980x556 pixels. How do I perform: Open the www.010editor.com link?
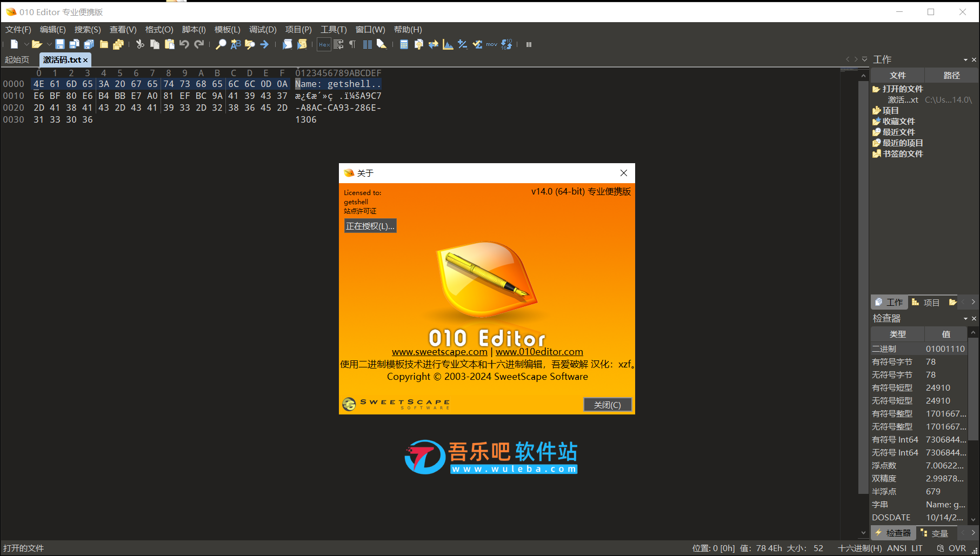tap(539, 352)
